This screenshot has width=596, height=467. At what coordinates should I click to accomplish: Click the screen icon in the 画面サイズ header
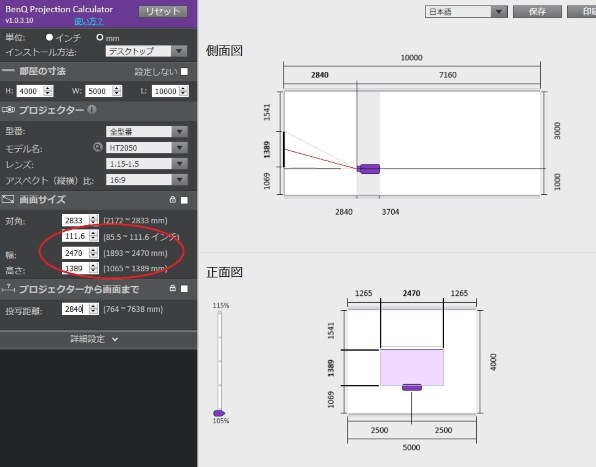8,199
